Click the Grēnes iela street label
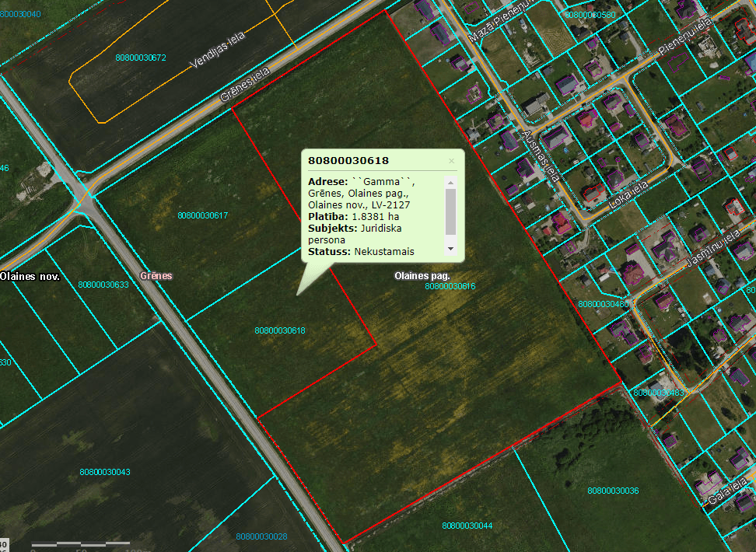This screenshot has height=552, width=756. pos(244,83)
